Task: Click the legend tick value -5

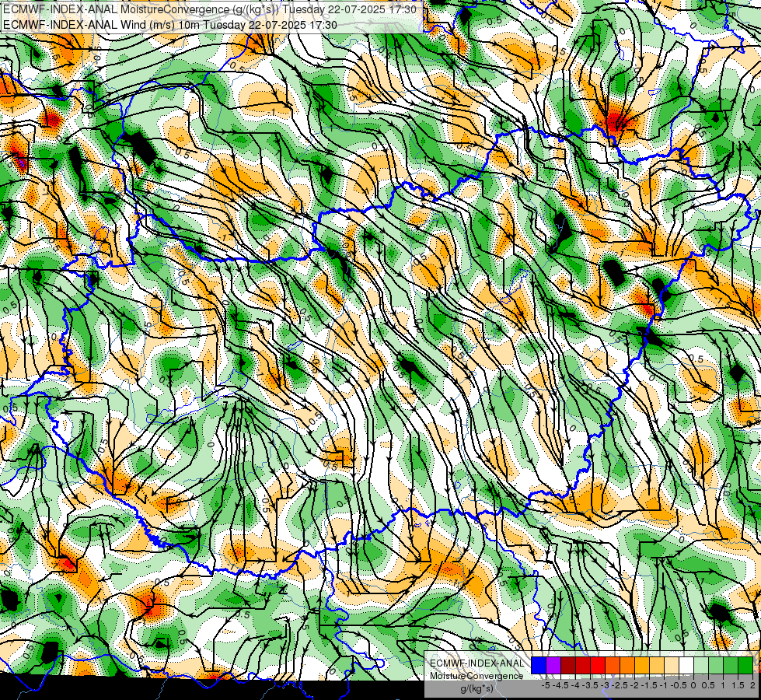Action: [x=546, y=685]
